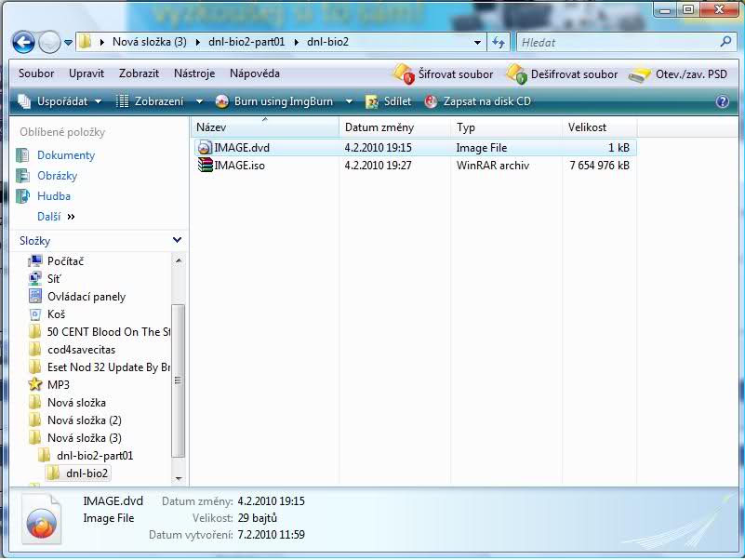Open the Nástroje menu

click(194, 73)
